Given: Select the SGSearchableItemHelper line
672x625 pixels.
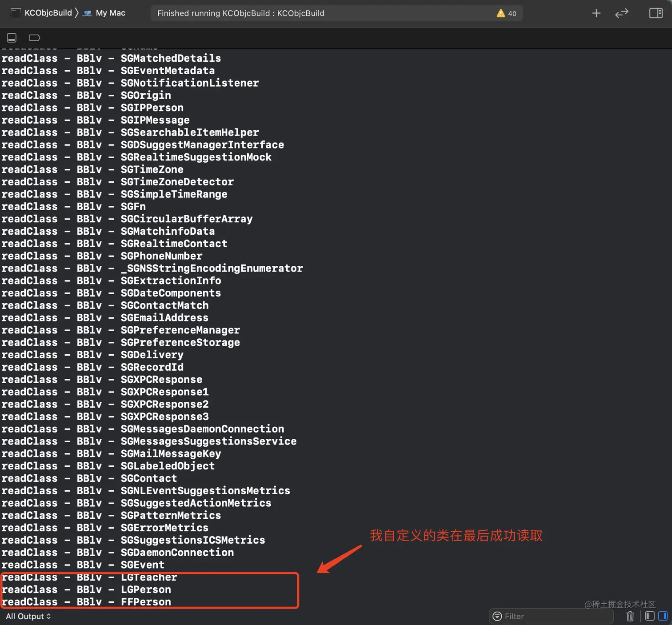Looking at the screenshot, I should (130, 132).
